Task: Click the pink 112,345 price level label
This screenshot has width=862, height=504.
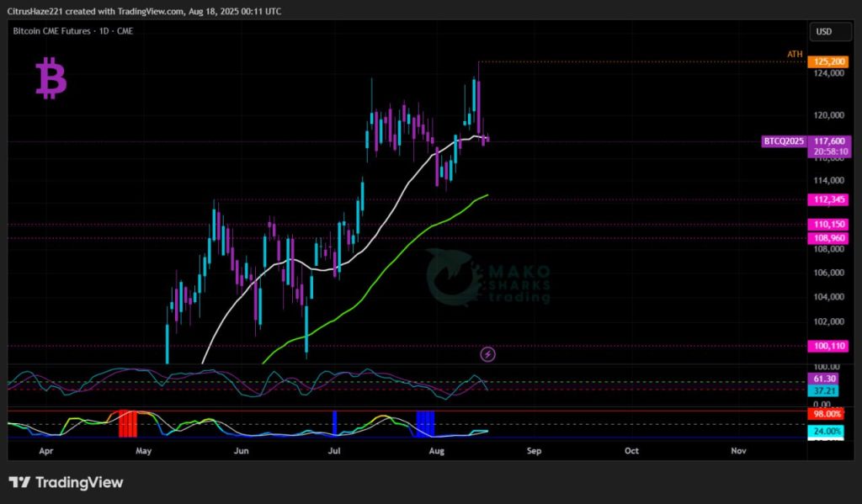Action: [x=825, y=200]
